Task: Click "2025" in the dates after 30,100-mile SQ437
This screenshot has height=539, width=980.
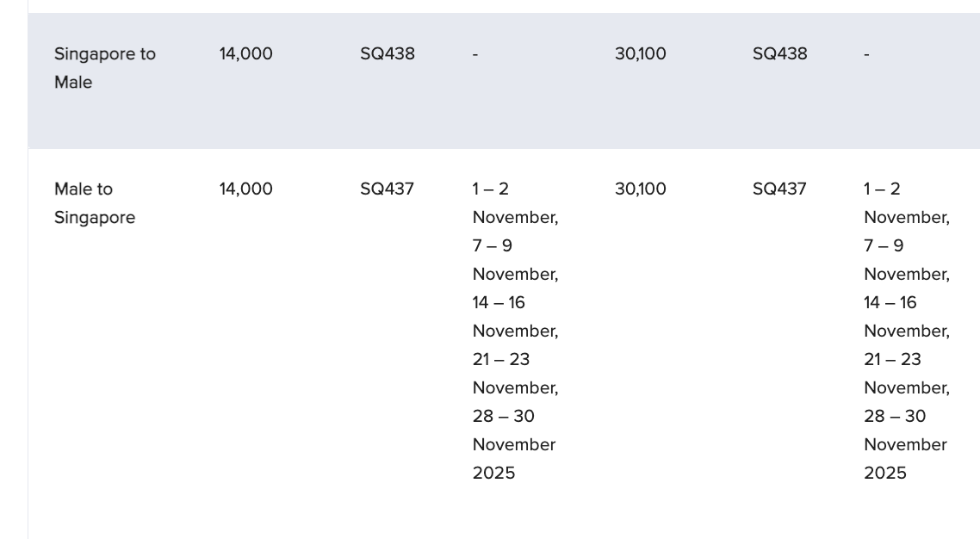Action: 885,474
